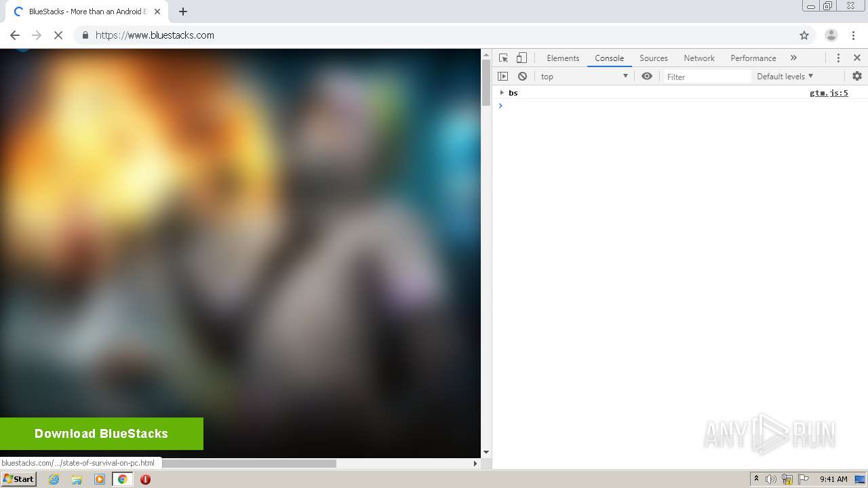Open the Windows Start menu
Screen dimensions: 868x488
19,479
